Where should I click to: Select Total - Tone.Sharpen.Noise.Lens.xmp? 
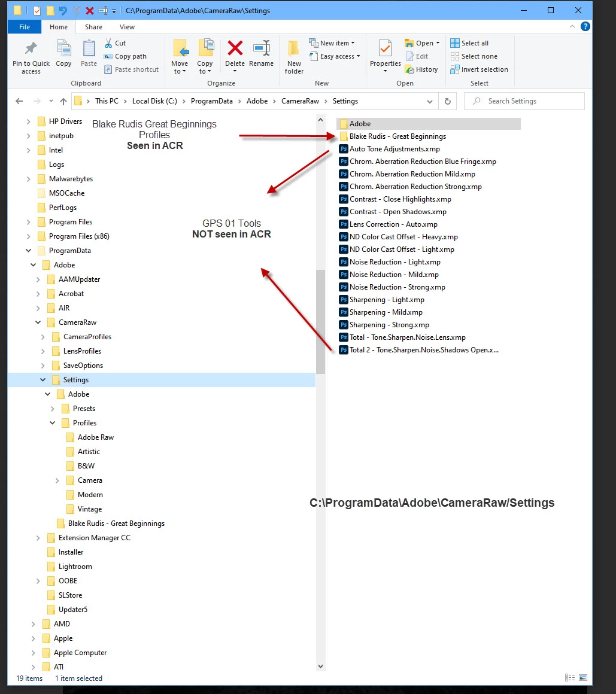point(402,337)
